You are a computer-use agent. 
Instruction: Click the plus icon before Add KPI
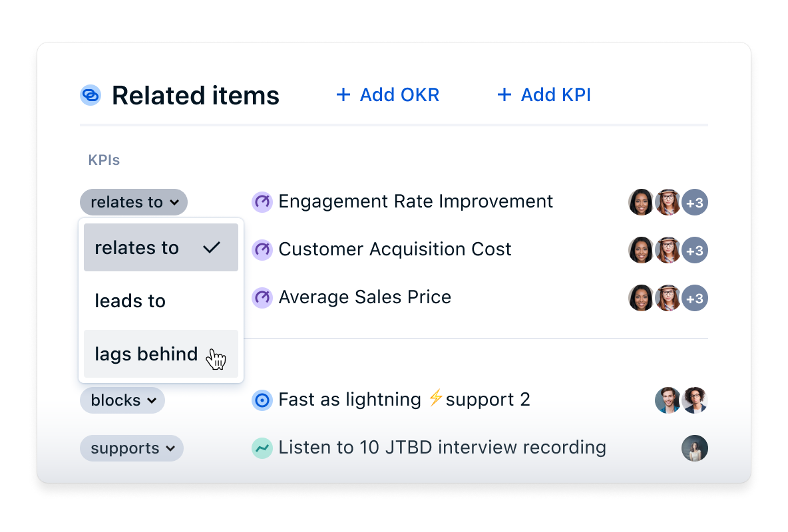click(504, 94)
